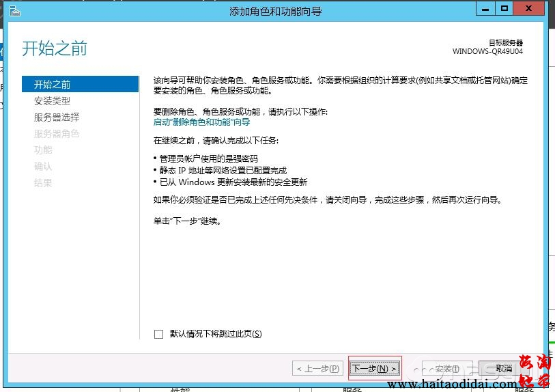The image size is (555, 392).
Task: Select the 确认 step in sidebar
Action: 43,167
